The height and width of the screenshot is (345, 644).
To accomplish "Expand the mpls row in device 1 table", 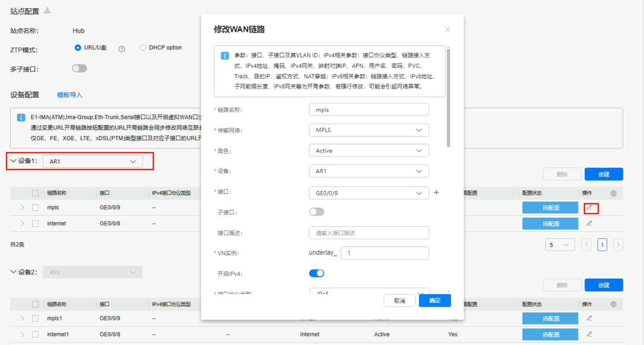I will pyautogui.click(x=22, y=208).
